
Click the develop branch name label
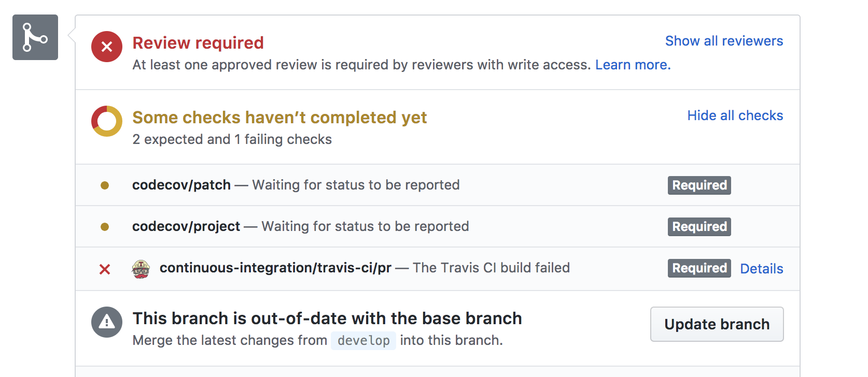363,341
